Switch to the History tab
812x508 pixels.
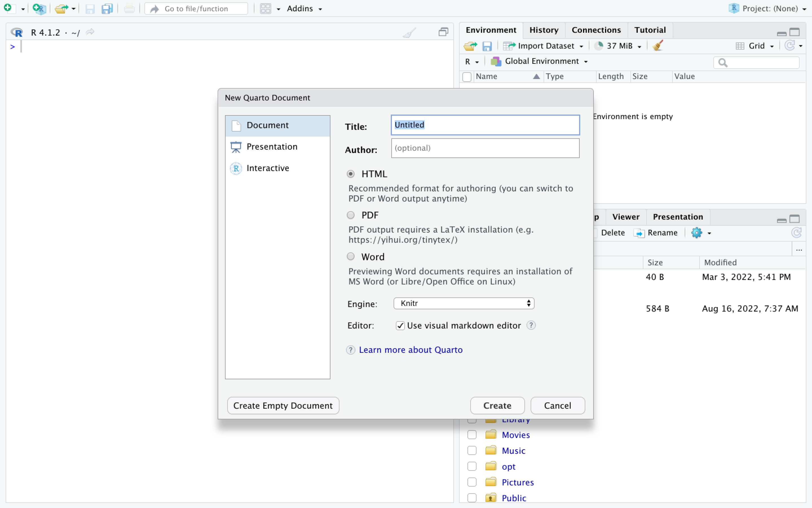click(544, 30)
